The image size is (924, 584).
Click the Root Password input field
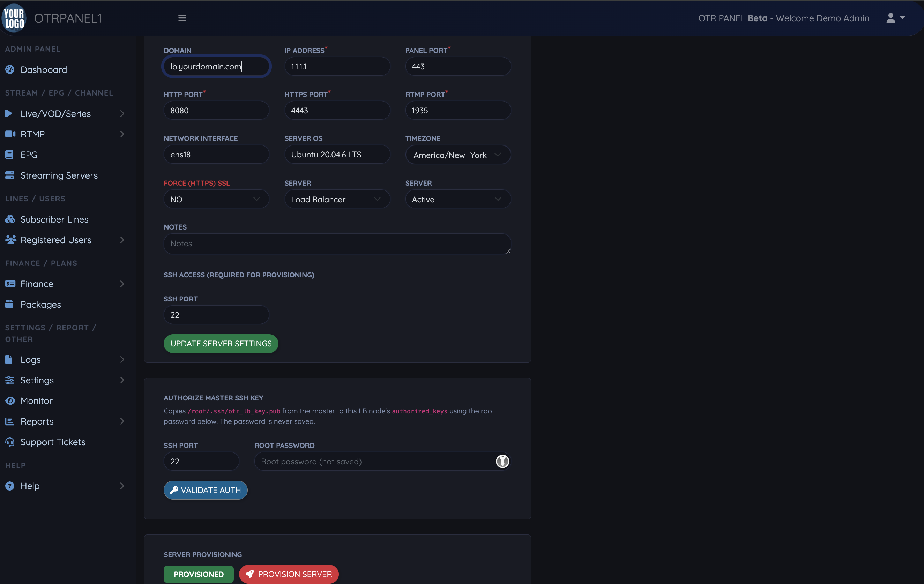click(382, 461)
